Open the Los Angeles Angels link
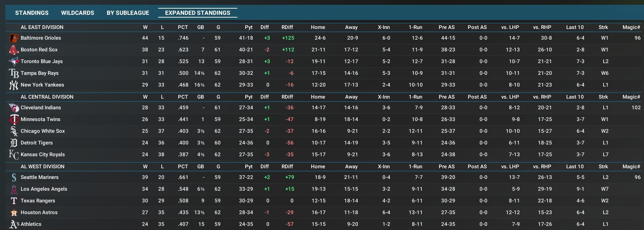The image size is (644, 230). pos(44,189)
